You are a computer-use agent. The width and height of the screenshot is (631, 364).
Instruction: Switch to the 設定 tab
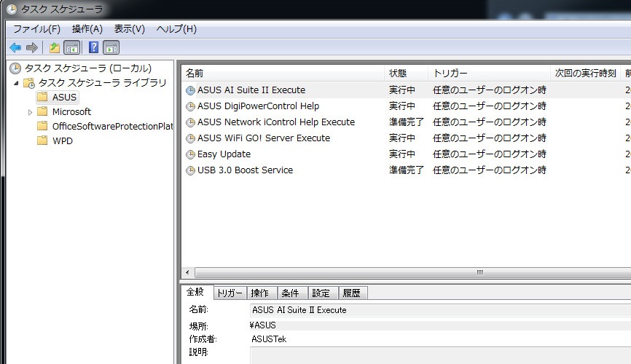click(x=321, y=293)
